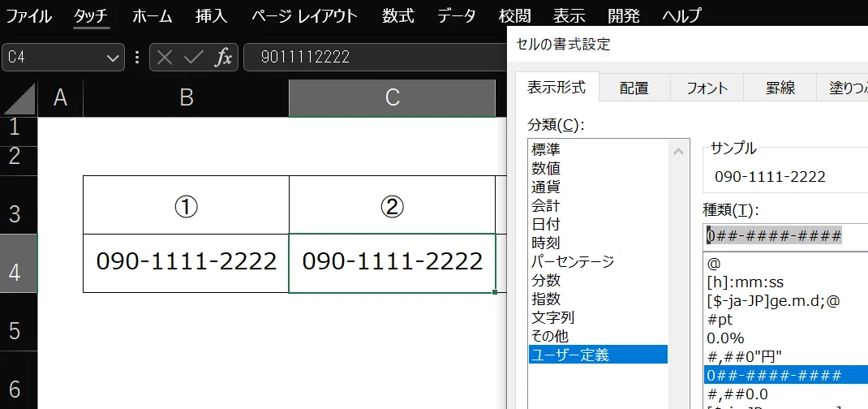The image size is (868, 409).
Task: Expand the Name Box dropdown arrow
Action: [113, 58]
